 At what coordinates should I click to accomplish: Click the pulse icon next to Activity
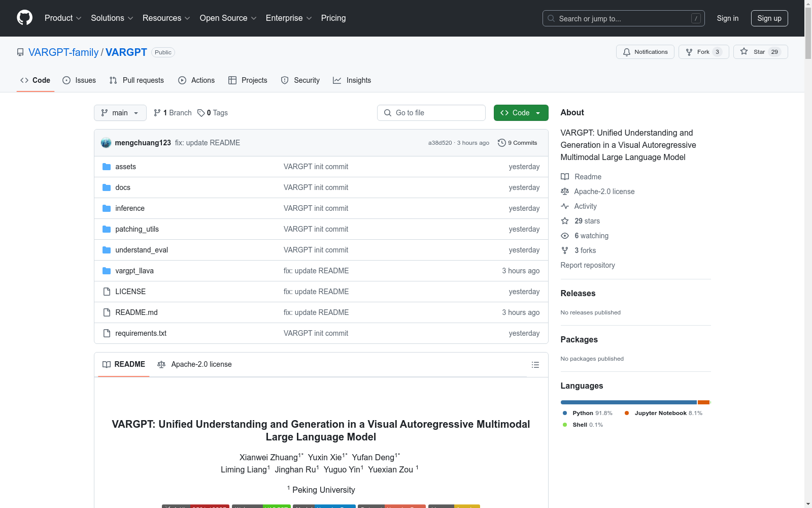click(565, 206)
